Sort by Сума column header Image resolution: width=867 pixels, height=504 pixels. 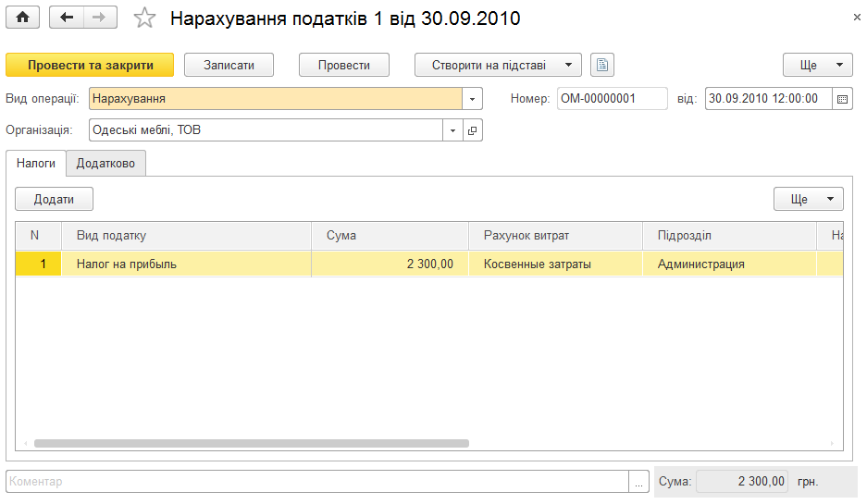coord(390,236)
